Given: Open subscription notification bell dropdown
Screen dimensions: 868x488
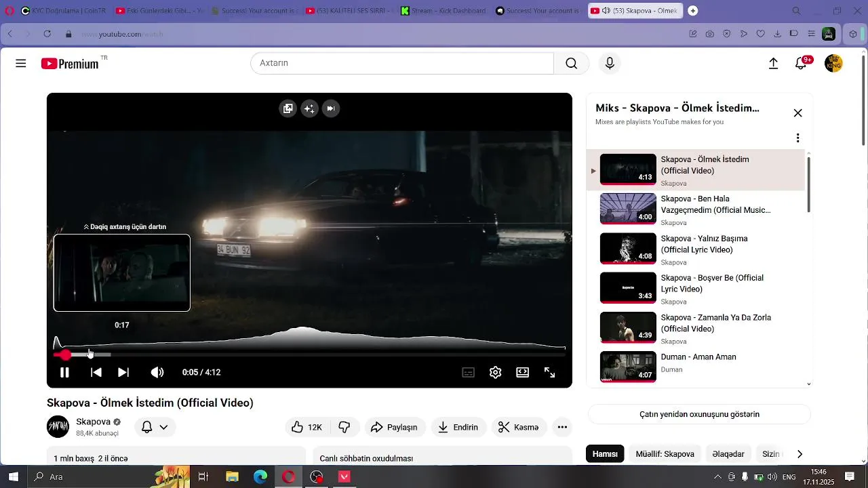Looking at the screenshot, I should pos(155,427).
